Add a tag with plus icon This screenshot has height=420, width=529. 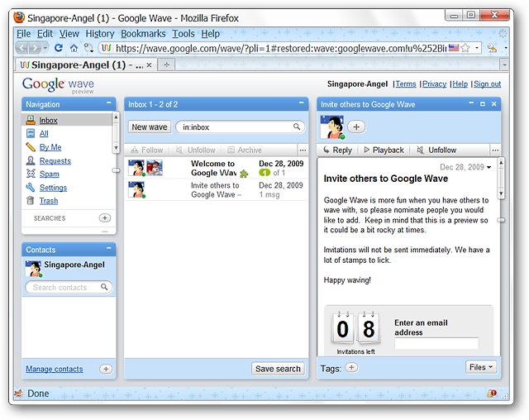tap(351, 367)
